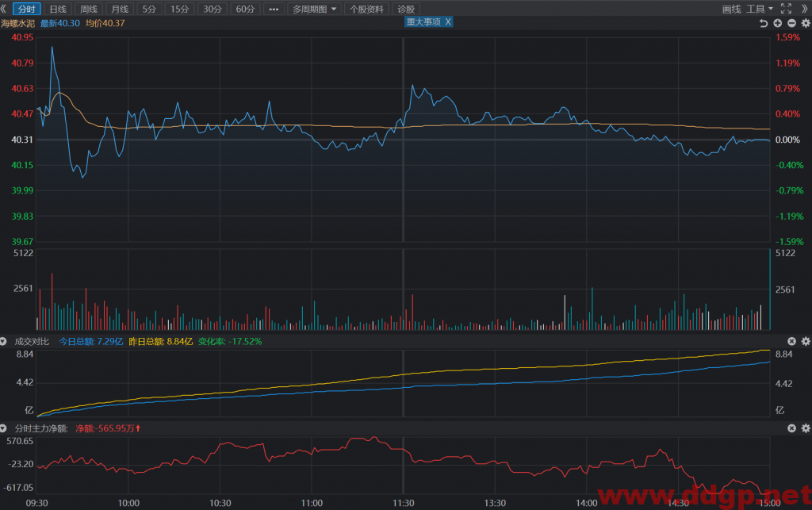Open the 多周期图 dropdown
812x510 pixels.
click(x=314, y=10)
